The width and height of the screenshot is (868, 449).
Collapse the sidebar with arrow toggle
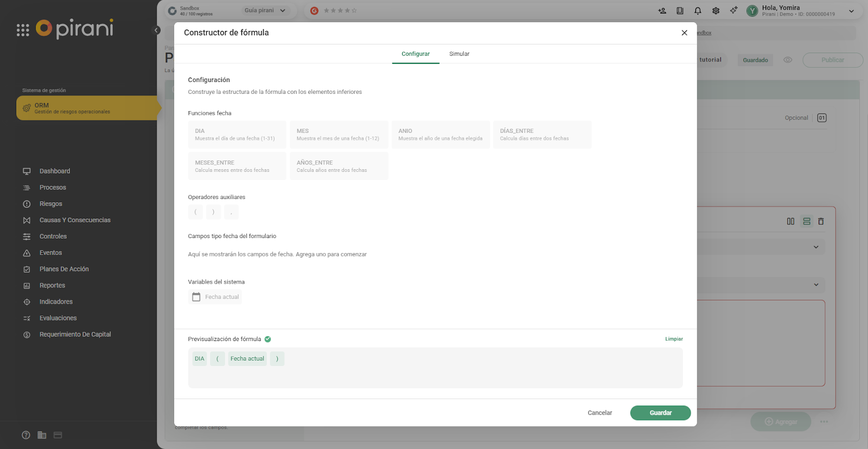156,30
